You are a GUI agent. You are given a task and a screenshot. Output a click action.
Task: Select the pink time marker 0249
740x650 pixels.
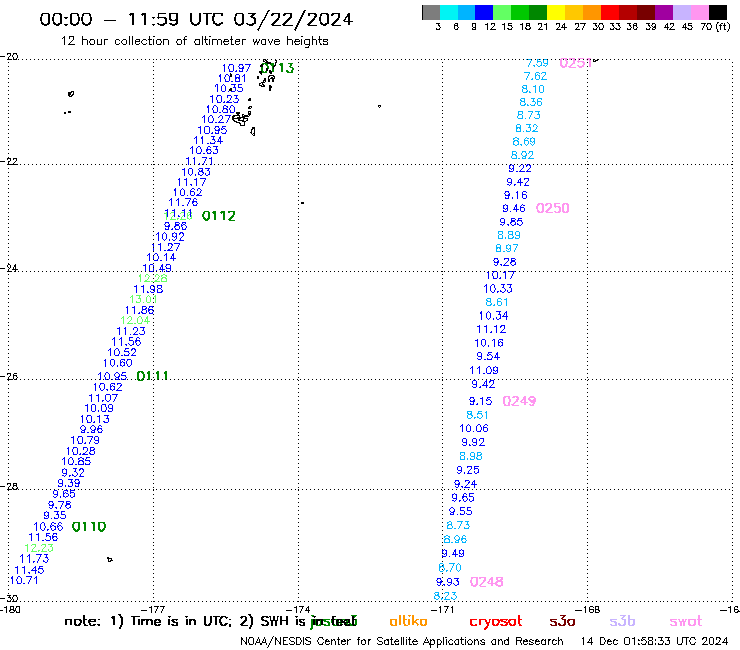pos(519,401)
